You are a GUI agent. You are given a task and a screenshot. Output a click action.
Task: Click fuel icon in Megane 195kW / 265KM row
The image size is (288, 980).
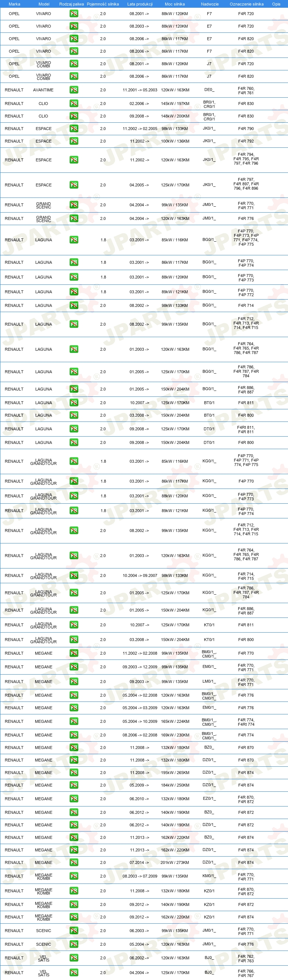(x=74, y=773)
